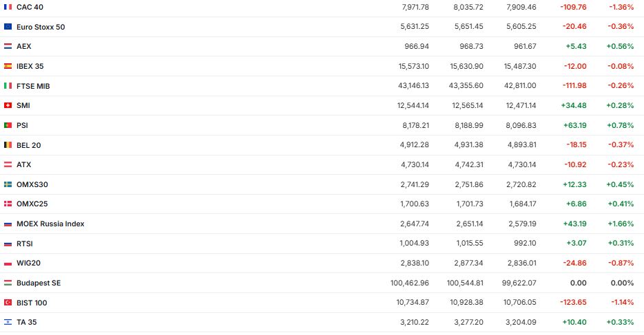Open the OMXC25 index page

[x=32, y=204]
